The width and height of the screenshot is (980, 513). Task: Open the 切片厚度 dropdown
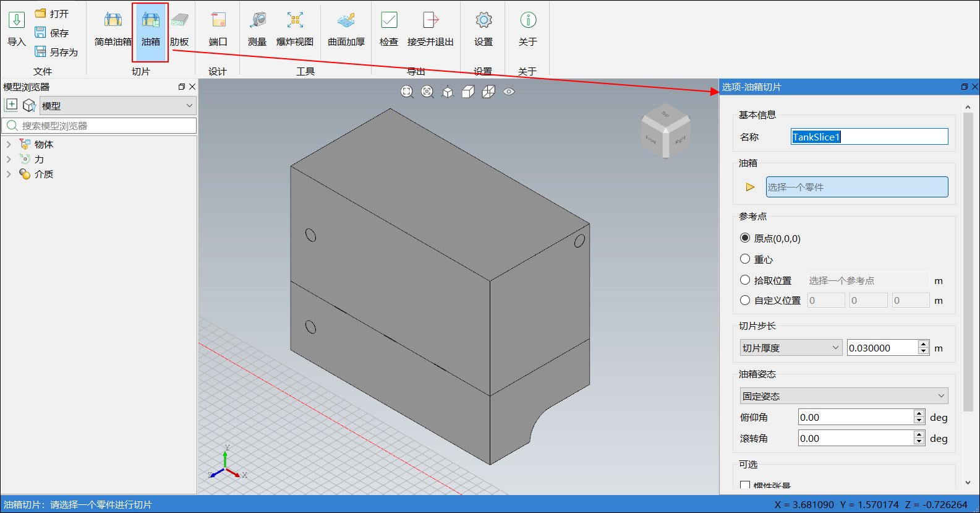[791, 348]
